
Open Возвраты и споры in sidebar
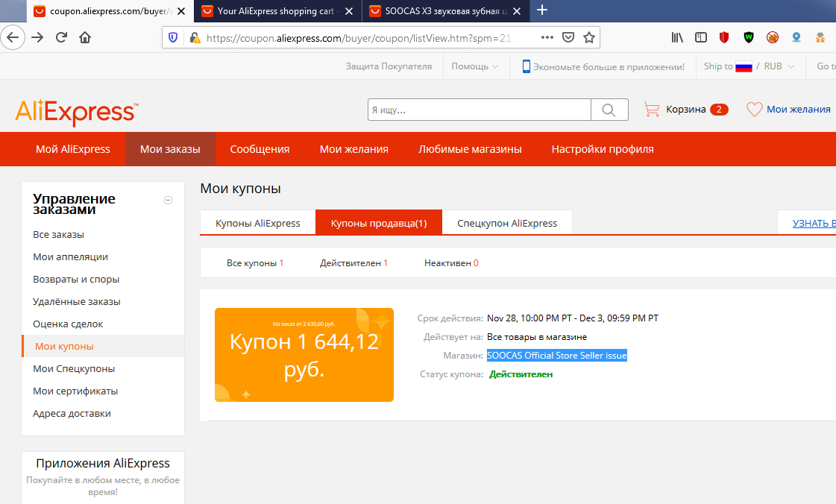point(76,279)
